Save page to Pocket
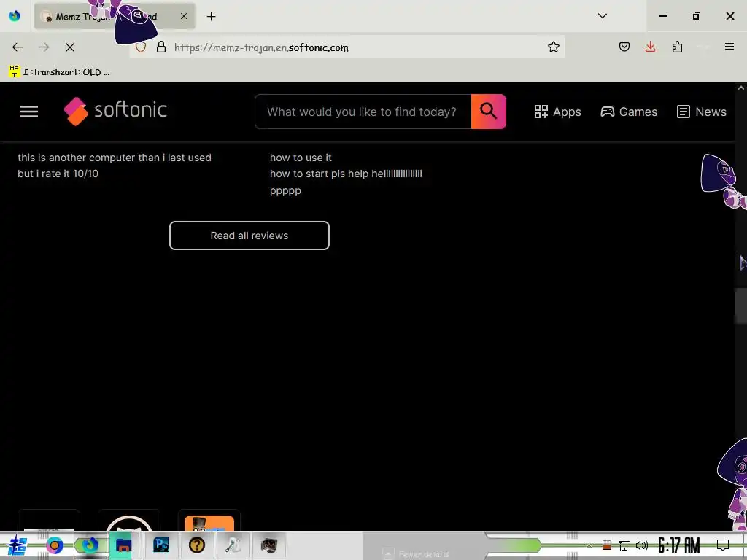Screen dimensions: 747x560 pos(624,47)
